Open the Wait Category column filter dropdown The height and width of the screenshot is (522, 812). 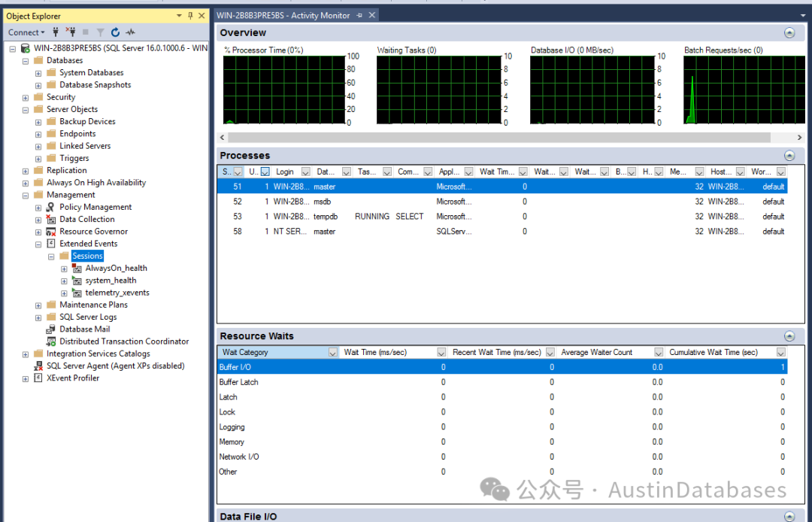[332, 352]
